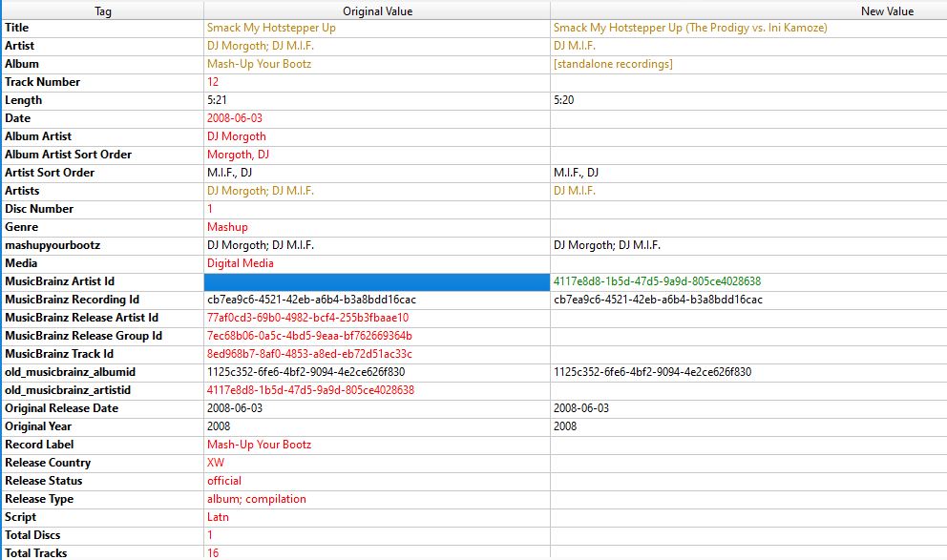The height and width of the screenshot is (560, 947).
Task: Select the original Album value Mash-Up Your Bootz
Action: [259, 64]
